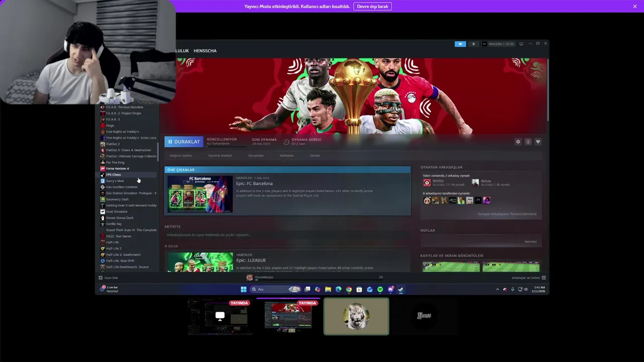644x362 pixels.
Task: Click Oyun Ekle add game button
Action: pyautogui.click(x=108, y=278)
